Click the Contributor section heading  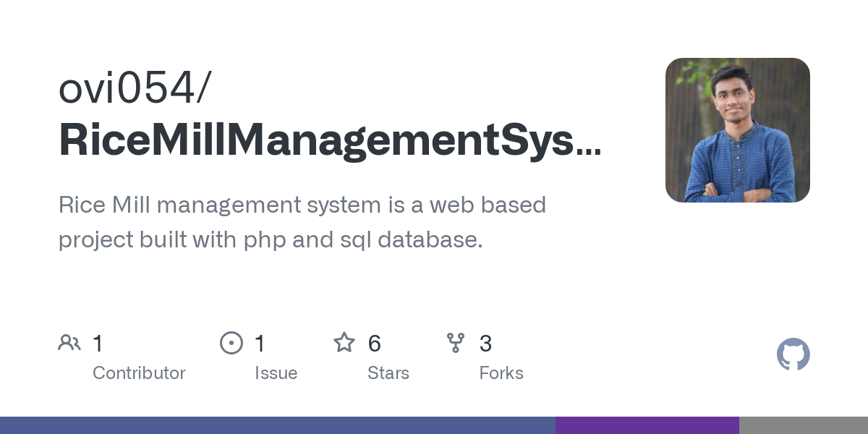coord(139,373)
